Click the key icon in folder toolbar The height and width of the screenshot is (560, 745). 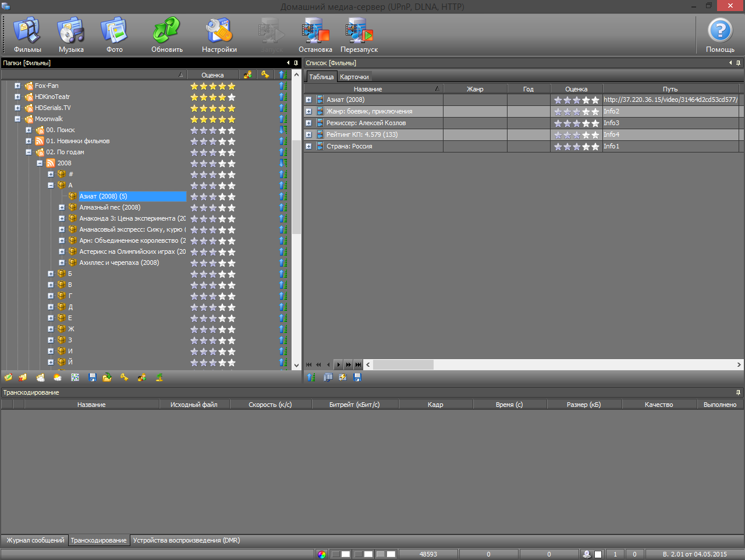(x=125, y=377)
